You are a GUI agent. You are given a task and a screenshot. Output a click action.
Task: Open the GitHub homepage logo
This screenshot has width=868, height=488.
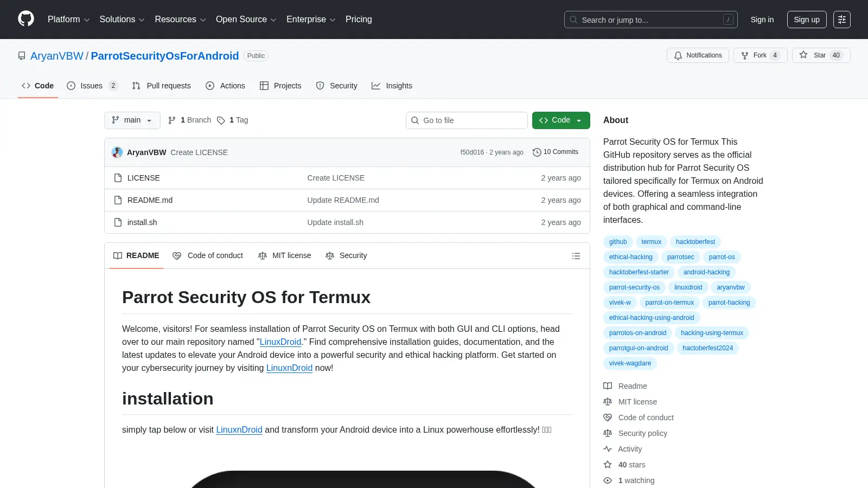tap(26, 19)
